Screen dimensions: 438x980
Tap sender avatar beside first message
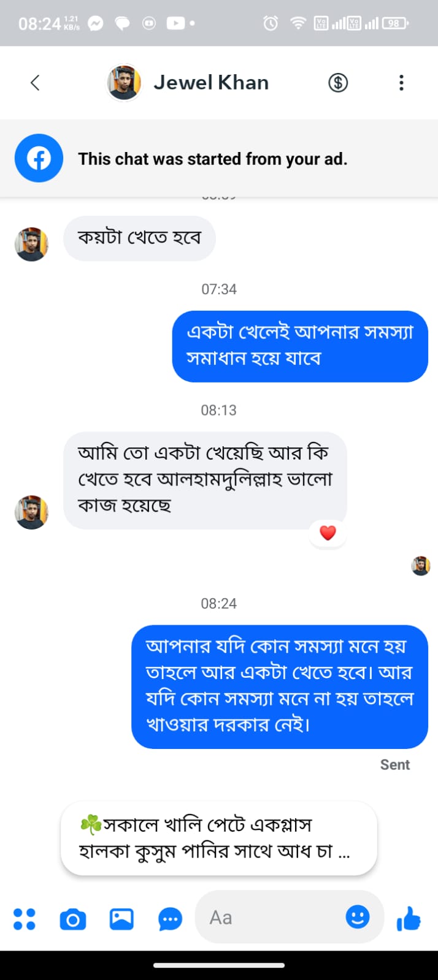(x=31, y=244)
